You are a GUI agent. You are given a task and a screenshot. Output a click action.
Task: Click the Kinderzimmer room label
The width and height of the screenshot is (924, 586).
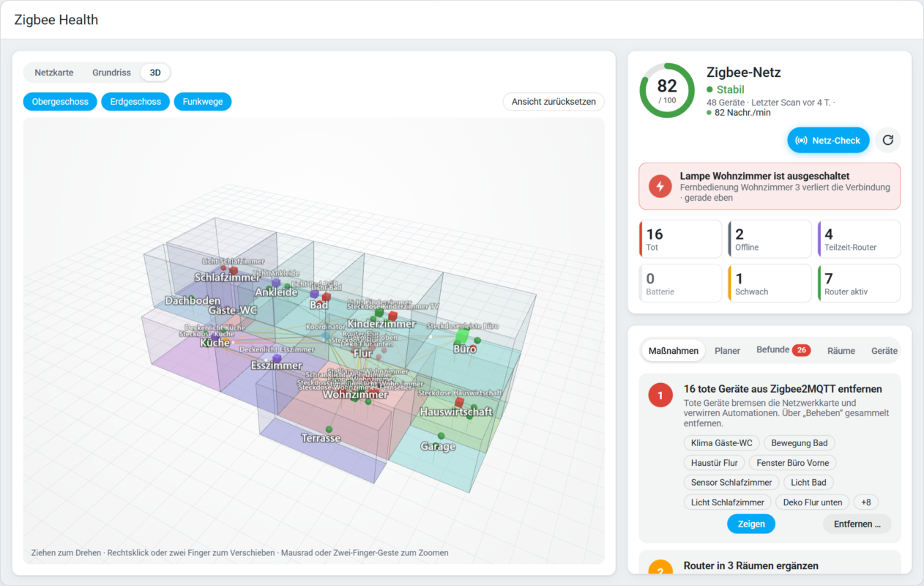click(x=381, y=324)
